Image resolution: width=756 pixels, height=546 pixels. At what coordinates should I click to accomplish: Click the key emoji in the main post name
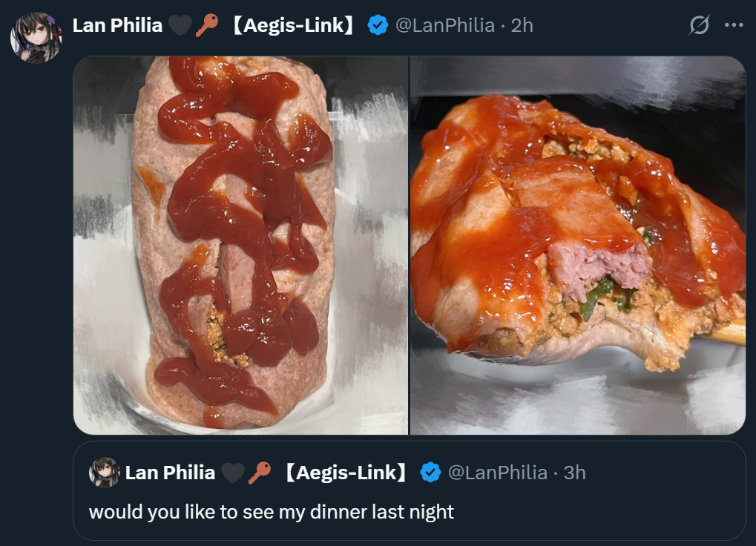[206, 25]
